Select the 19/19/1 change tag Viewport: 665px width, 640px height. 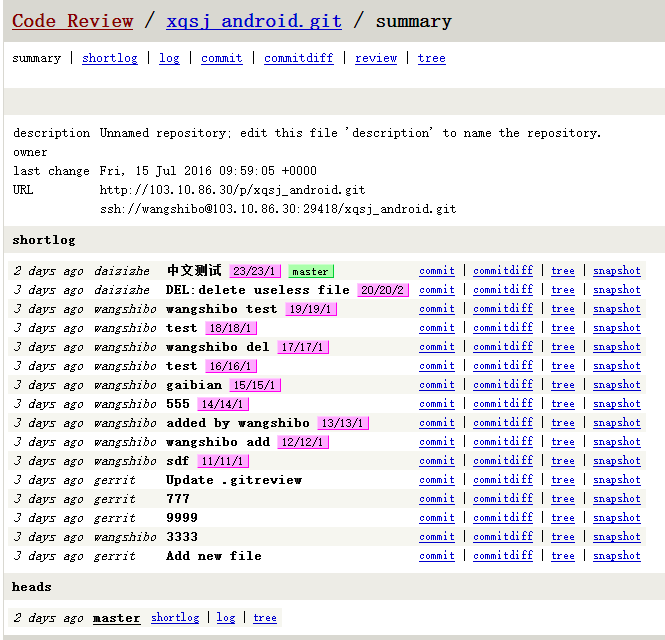pos(311,309)
